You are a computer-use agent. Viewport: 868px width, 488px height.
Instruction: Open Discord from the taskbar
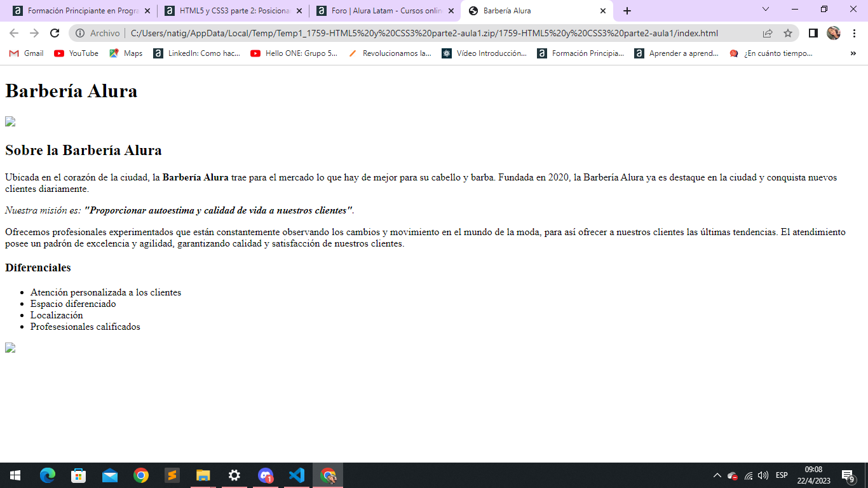pyautogui.click(x=266, y=475)
